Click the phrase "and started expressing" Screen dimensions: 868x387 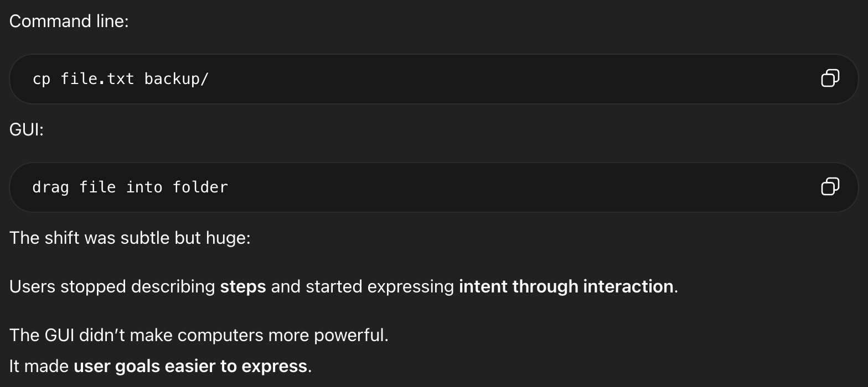click(x=362, y=286)
